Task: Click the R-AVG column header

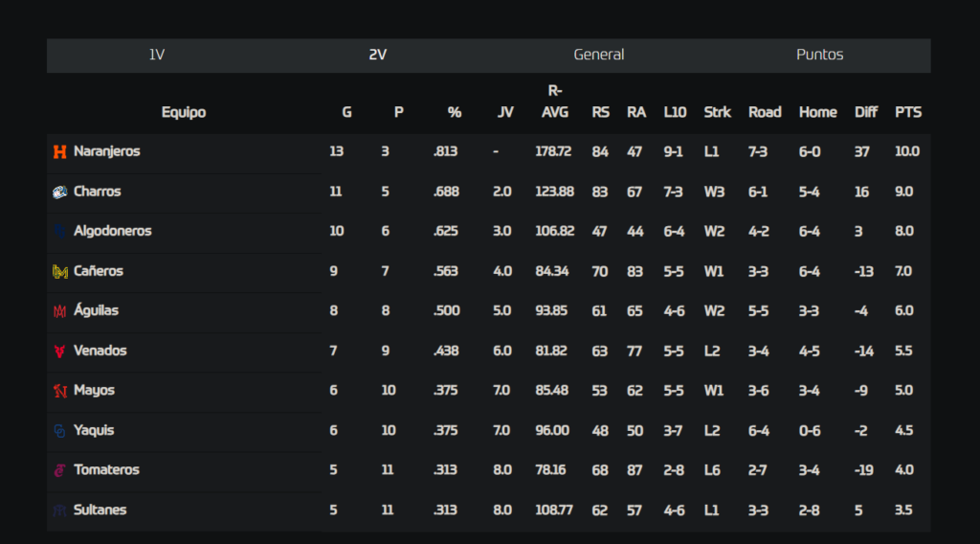Action: coord(555,102)
